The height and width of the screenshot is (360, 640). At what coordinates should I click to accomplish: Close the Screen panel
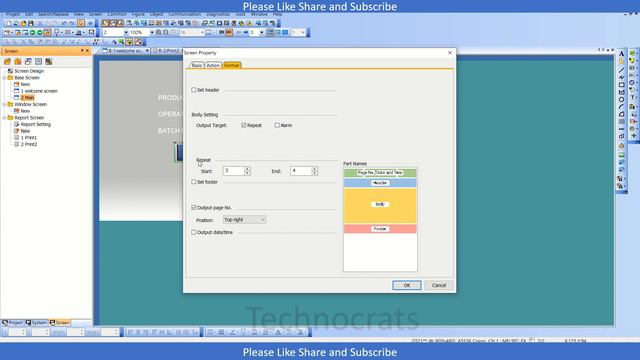pyautogui.click(x=87, y=51)
